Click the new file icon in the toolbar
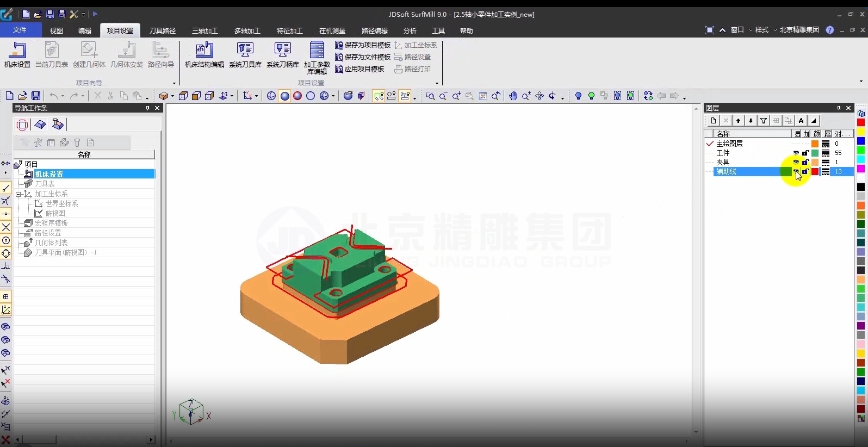The width and height of the screenshot is (868, 447). [x=9, y=96]
